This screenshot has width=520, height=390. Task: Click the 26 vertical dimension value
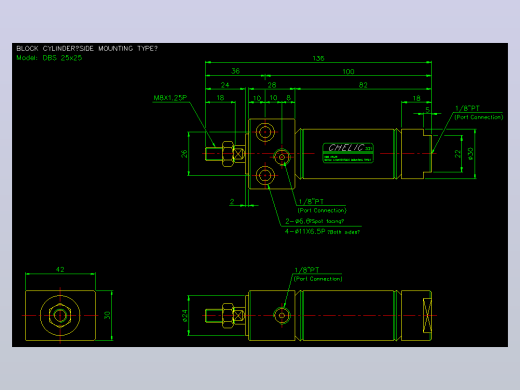coord(184,154)
